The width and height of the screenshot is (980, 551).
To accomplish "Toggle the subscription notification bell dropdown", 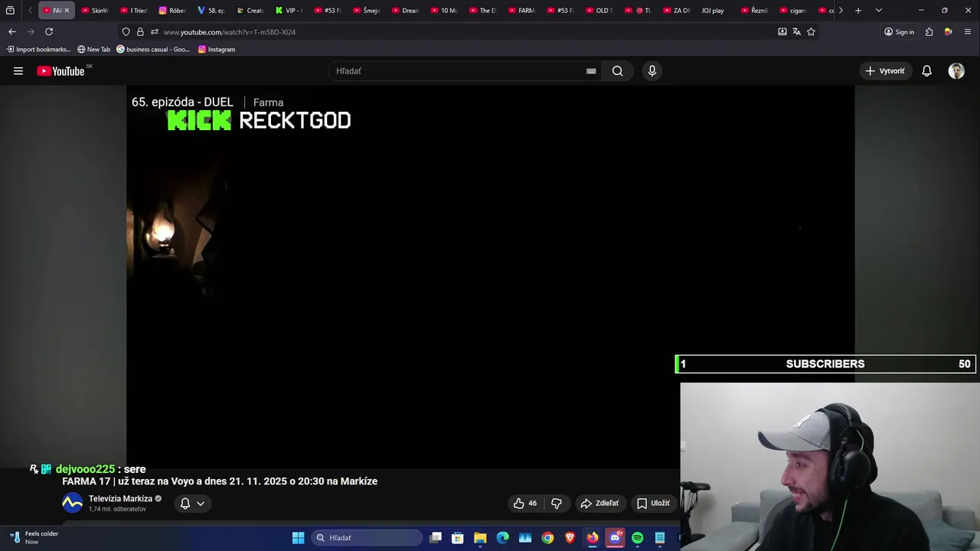I will coord(192,503).
